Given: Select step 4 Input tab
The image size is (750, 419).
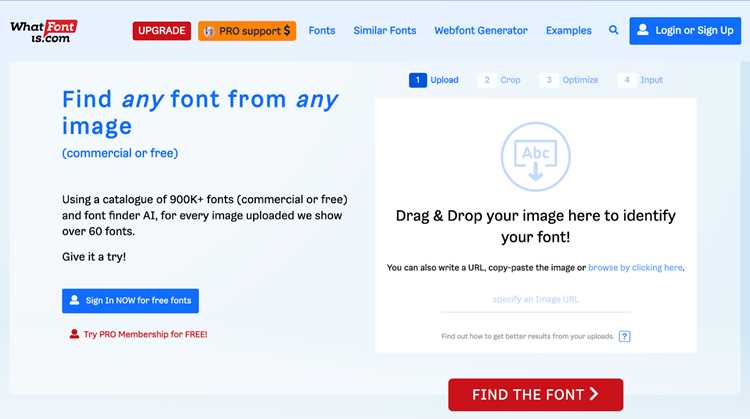Looking at the screenshot, I should (642, 80).
